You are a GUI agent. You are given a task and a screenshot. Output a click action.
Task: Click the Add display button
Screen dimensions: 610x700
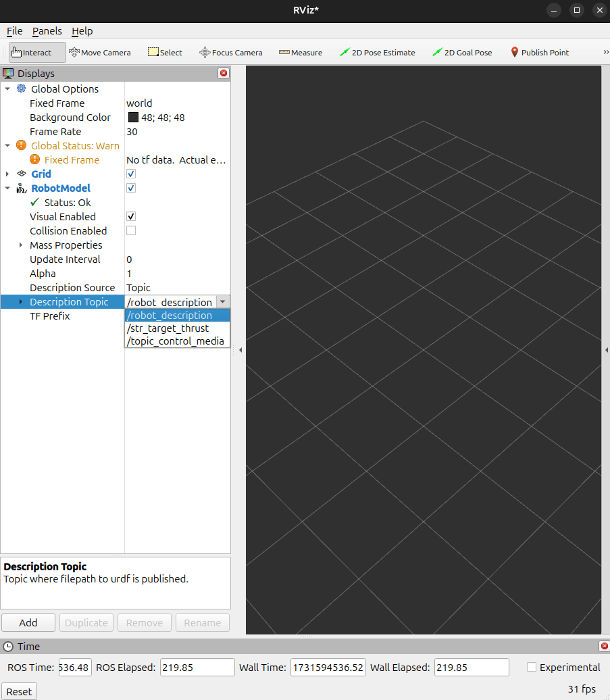[28, 623]
